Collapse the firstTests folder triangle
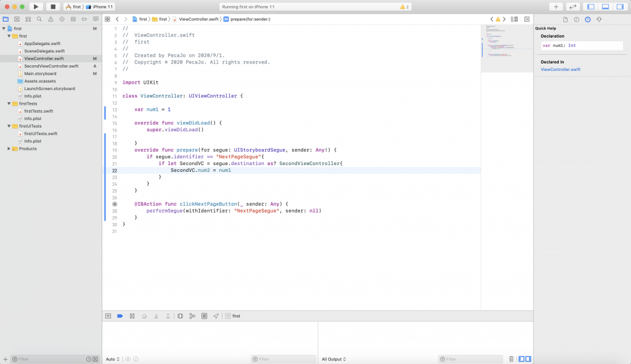The height and width of the screenshot is (364, 631). pyautogui.click(x=9, y=103)
